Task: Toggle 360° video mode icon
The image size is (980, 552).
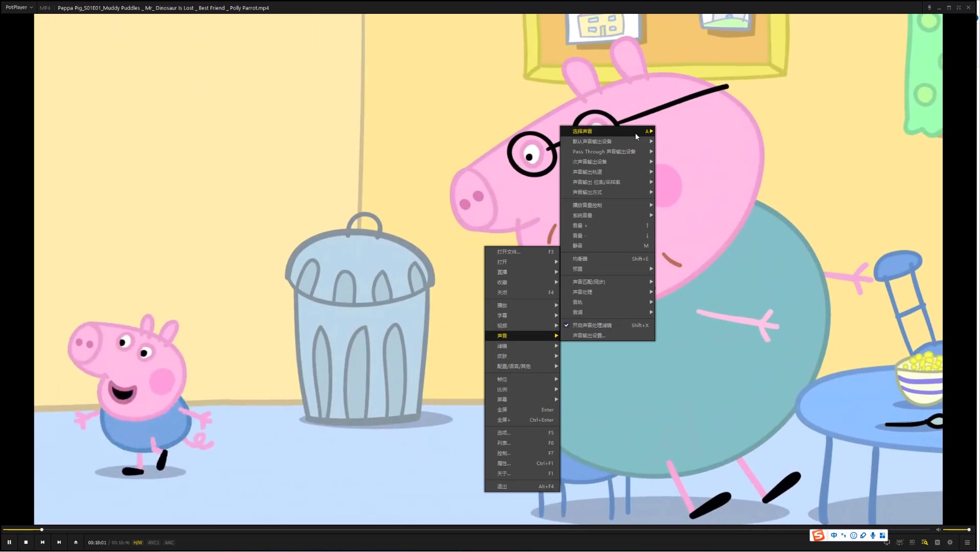Action: [900, 542]
